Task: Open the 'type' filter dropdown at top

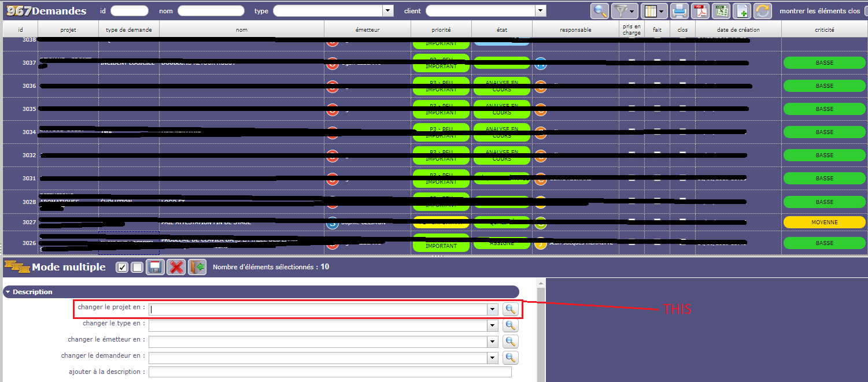Action: pos(387,11)
